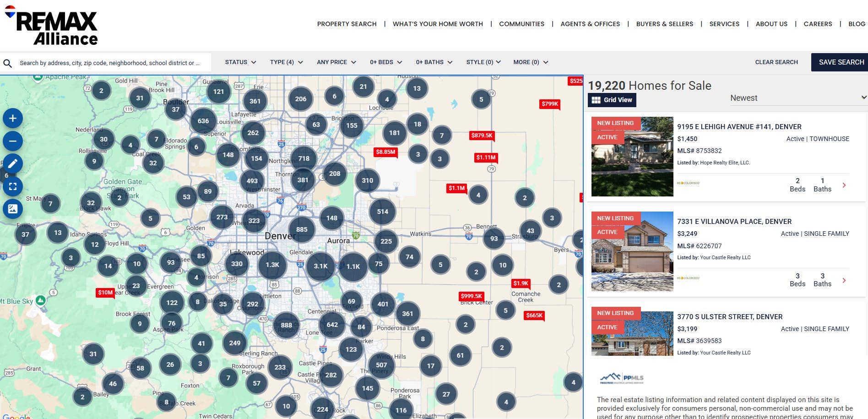Click the search magnifier icon
This screenshot has height=419, width=868.
coord(8,63)
